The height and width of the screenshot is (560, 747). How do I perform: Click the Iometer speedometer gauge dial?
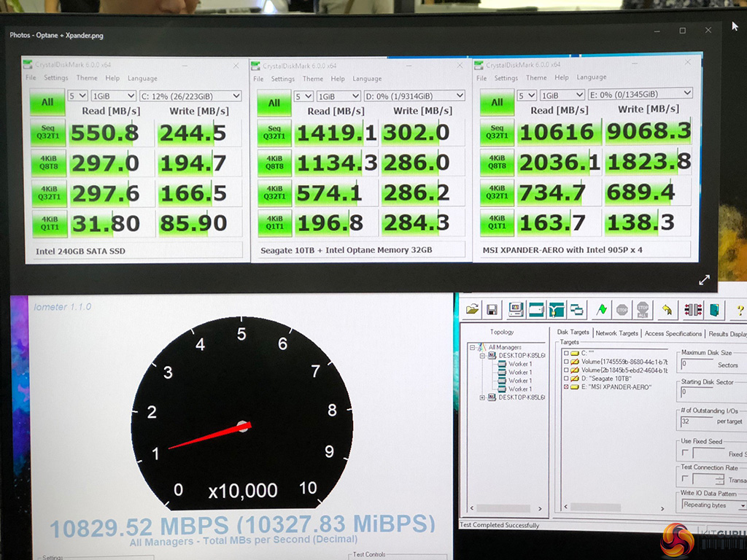242,413
